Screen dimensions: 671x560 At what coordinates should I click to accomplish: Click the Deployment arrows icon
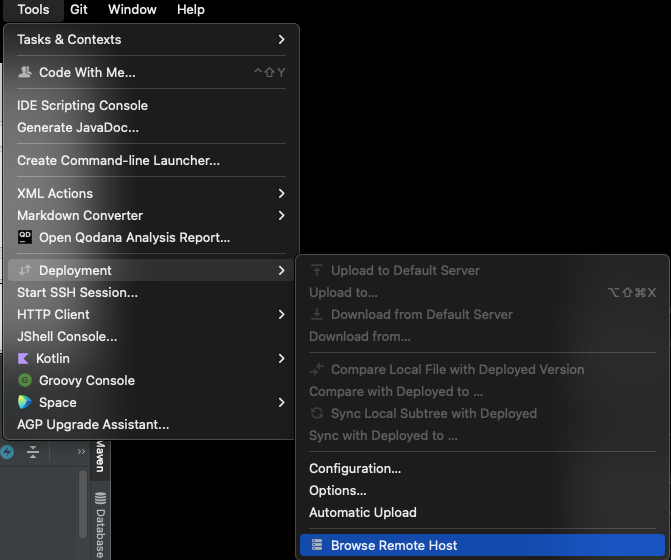pos(25,270)
